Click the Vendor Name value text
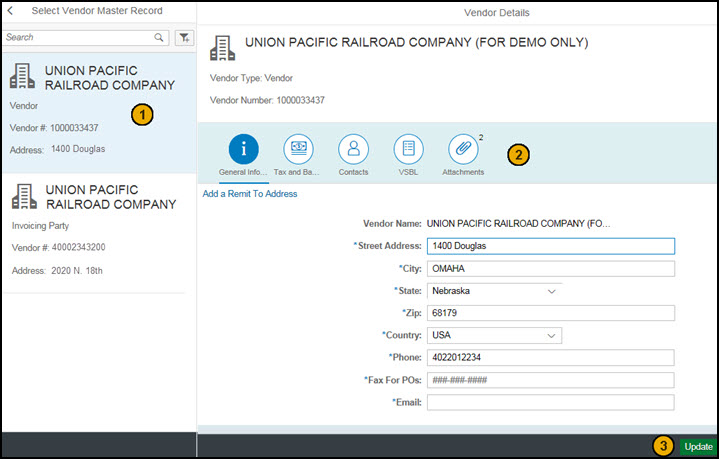This screenshot has width=719, height=459. [519, 224]
